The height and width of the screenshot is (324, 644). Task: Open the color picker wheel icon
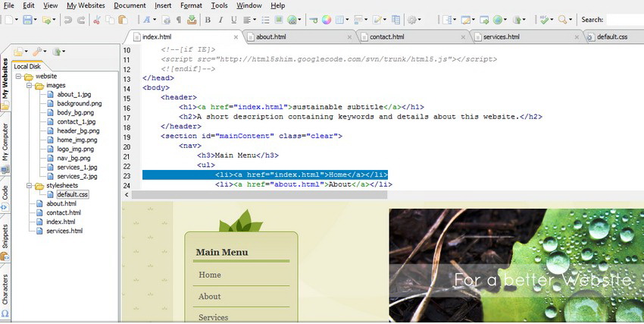[326, 20]
